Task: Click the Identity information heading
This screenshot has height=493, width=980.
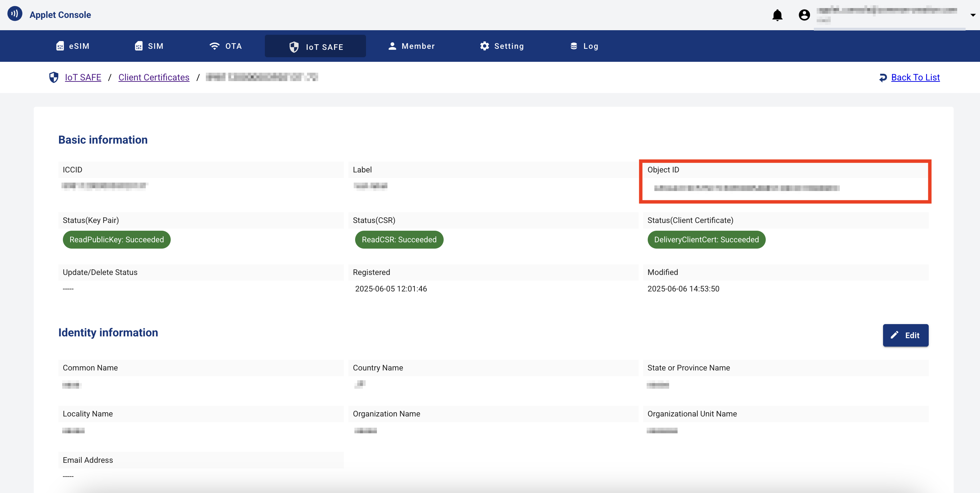Action: (108, 333)
